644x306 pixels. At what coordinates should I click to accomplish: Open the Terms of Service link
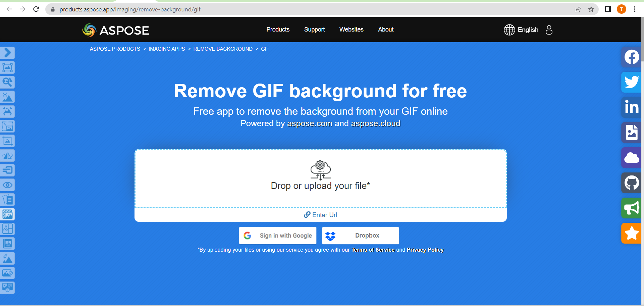coord(373,250)
